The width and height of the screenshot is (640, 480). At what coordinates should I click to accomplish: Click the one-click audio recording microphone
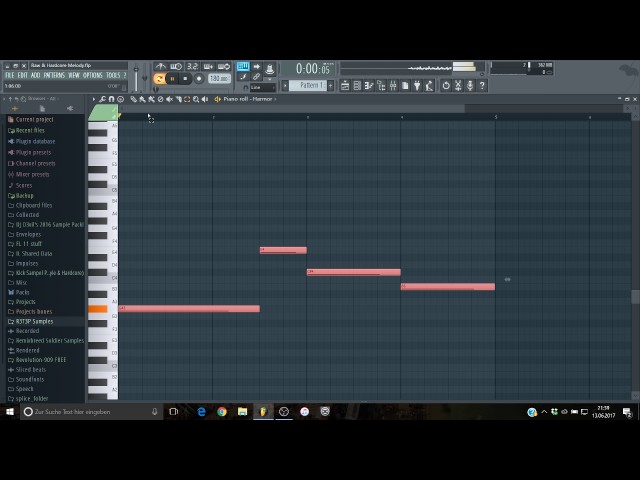tap(470, 86)
